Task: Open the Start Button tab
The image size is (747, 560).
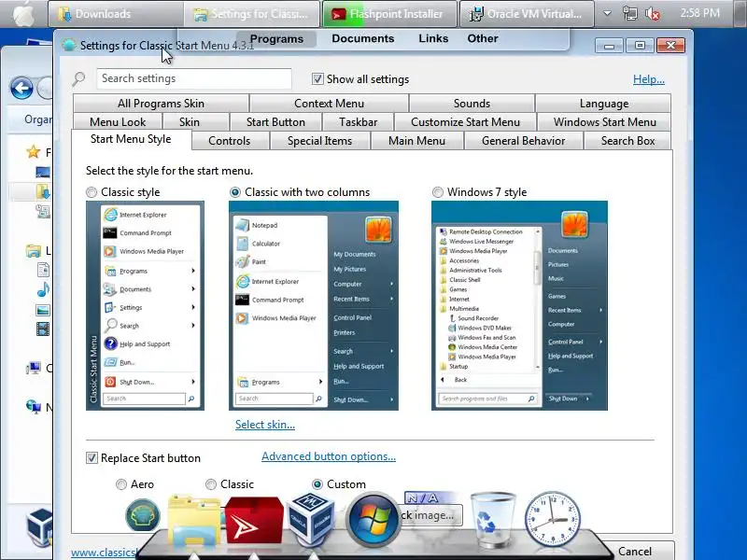Action: [x=275, y=122]
